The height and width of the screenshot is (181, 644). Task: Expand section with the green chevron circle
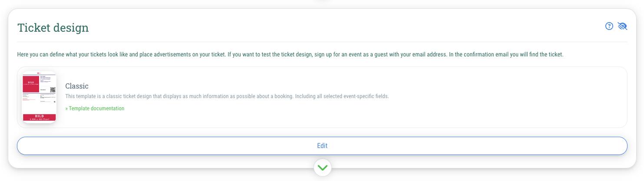coord(322,167)
